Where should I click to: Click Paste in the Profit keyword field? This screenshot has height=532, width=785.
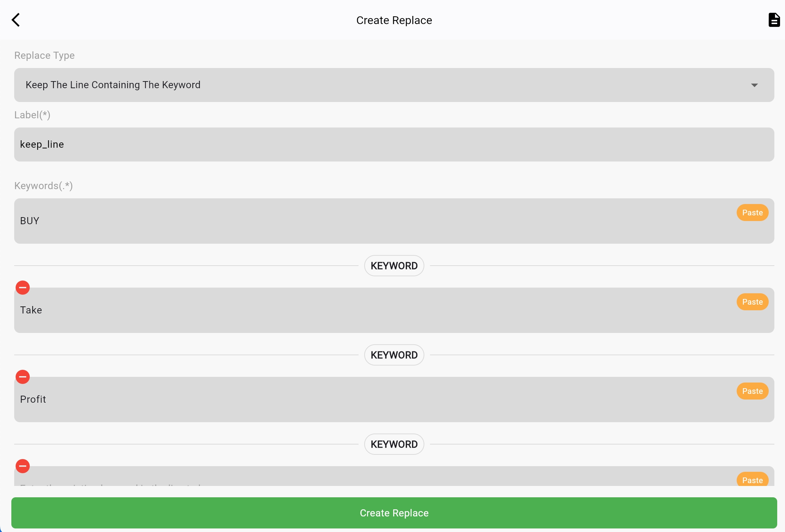pyautogui.click(x=752, y=391)
